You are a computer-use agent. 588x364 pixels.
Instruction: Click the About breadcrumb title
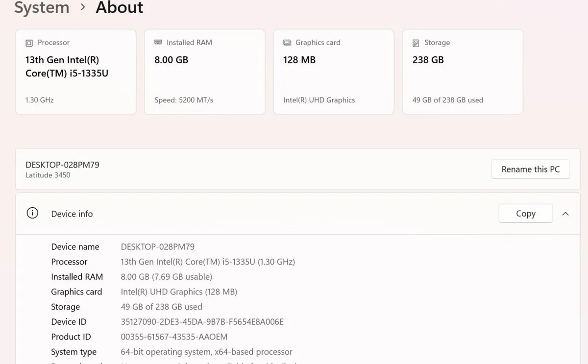(x=120, y=7)
